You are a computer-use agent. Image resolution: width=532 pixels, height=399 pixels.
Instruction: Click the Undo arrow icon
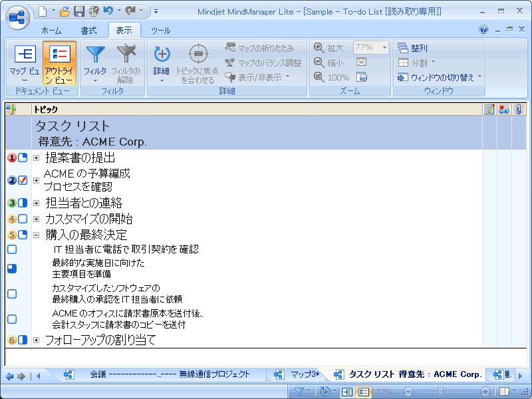108,11
